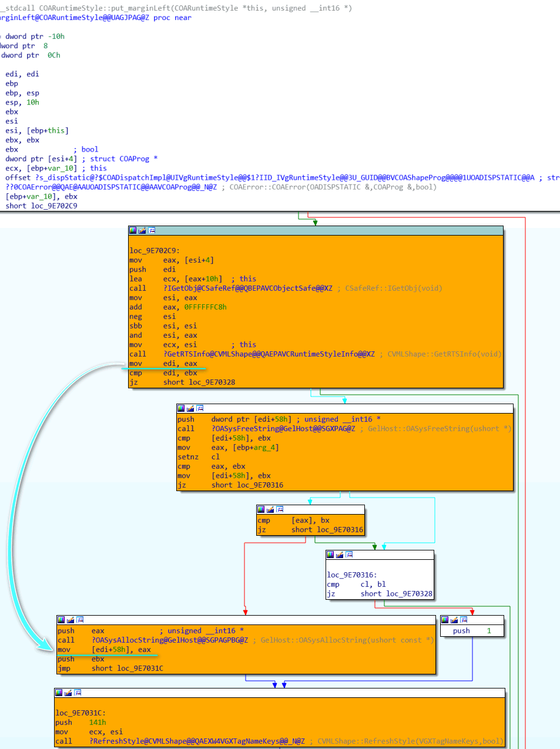Click the group icon on the 'push 1' node
Image resolution: width=560 pixels, height=749 pixels.
coord(464,620)
